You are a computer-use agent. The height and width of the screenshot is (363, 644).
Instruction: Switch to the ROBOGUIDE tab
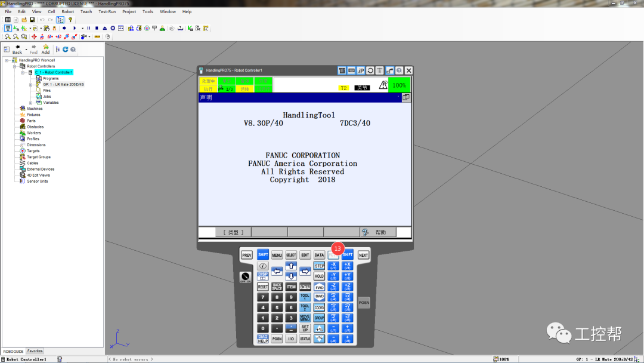pyautogui.click(x=13, y=352)
